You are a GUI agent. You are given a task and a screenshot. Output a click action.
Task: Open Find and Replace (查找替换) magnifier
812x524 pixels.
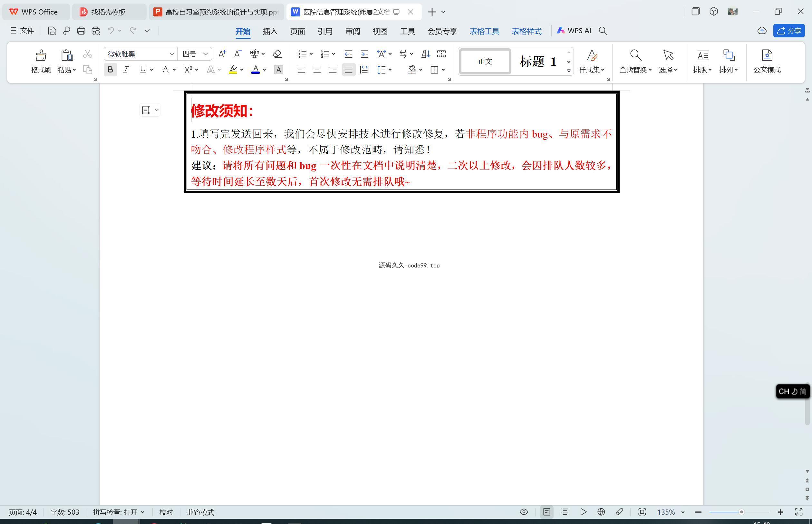(635, 55)
